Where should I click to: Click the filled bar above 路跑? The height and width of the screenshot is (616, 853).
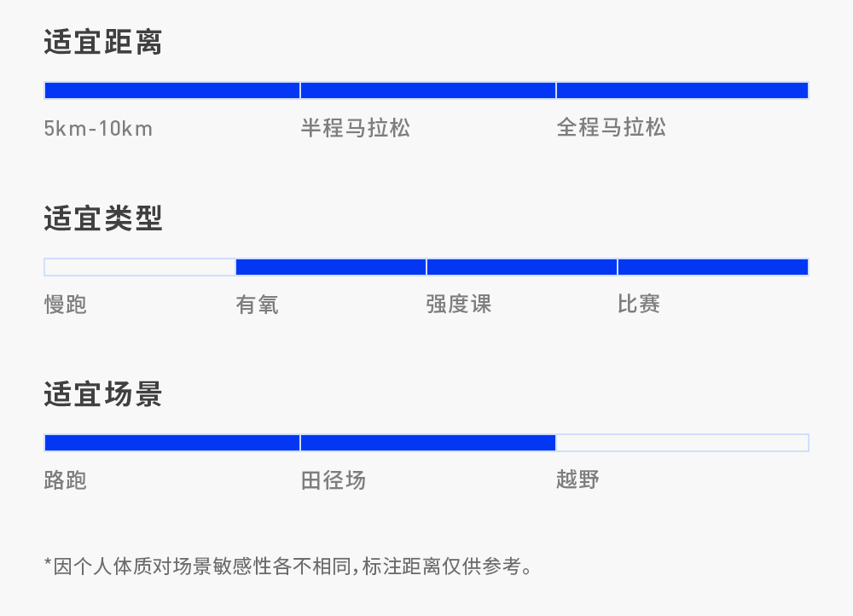(171, 443)
